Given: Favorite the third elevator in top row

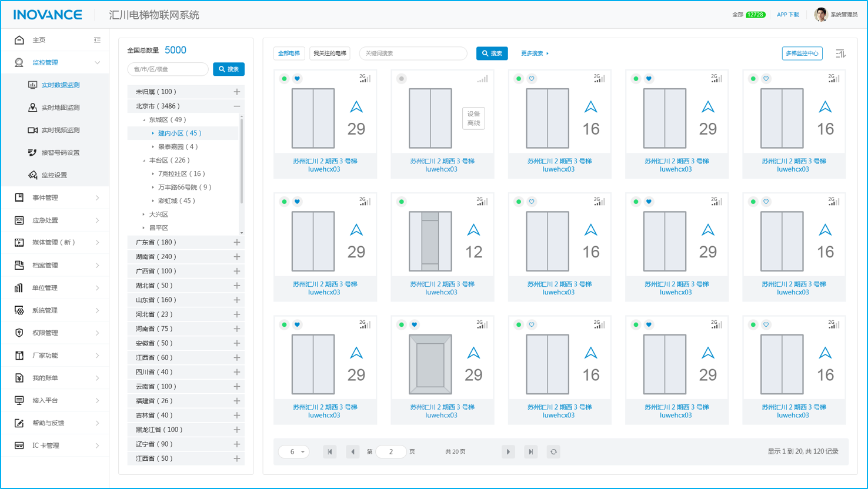Looking at the screenshot, I should point(532,79).
